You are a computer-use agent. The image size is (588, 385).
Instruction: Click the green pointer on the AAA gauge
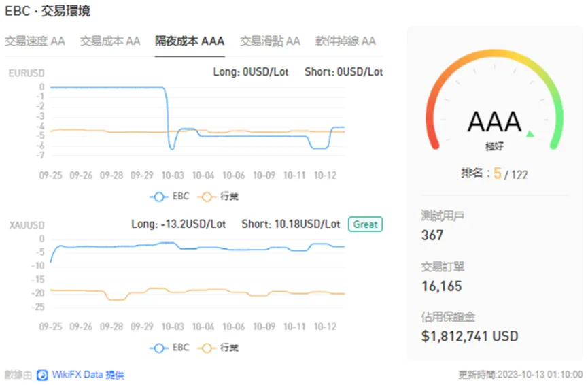click(x=530, y=133)
